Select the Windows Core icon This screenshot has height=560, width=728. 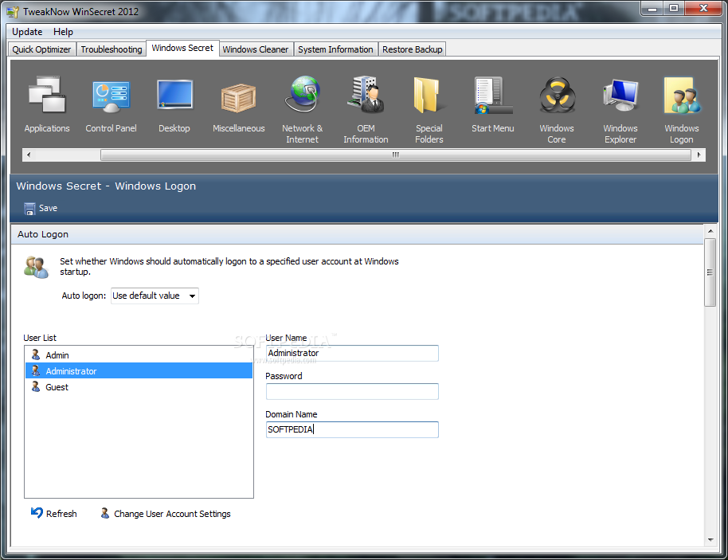click(557, 95)
